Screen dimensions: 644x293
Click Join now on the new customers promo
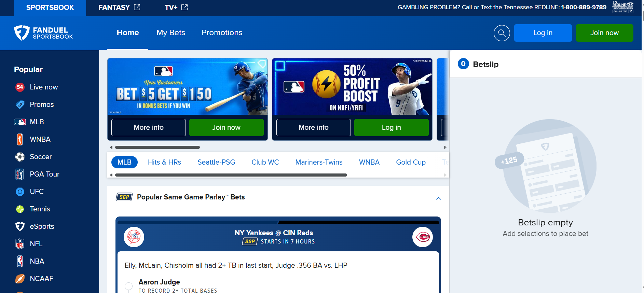[226, 127]
